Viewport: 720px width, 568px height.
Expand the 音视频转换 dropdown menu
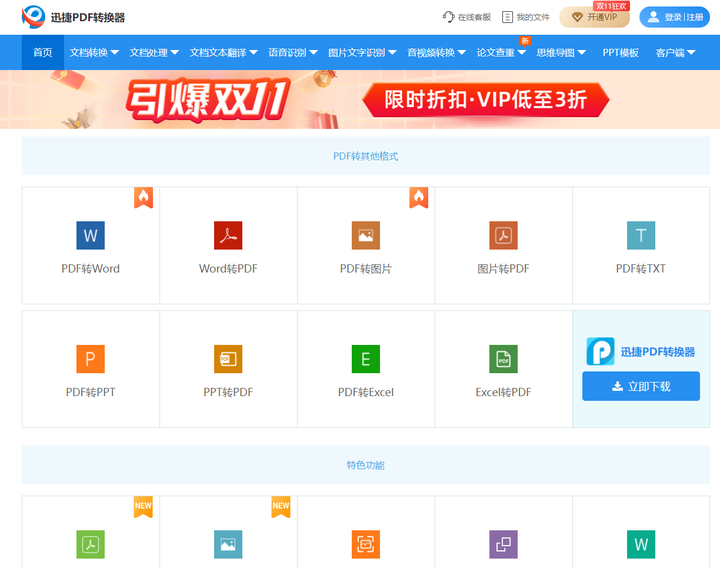(x=437, y=52)
